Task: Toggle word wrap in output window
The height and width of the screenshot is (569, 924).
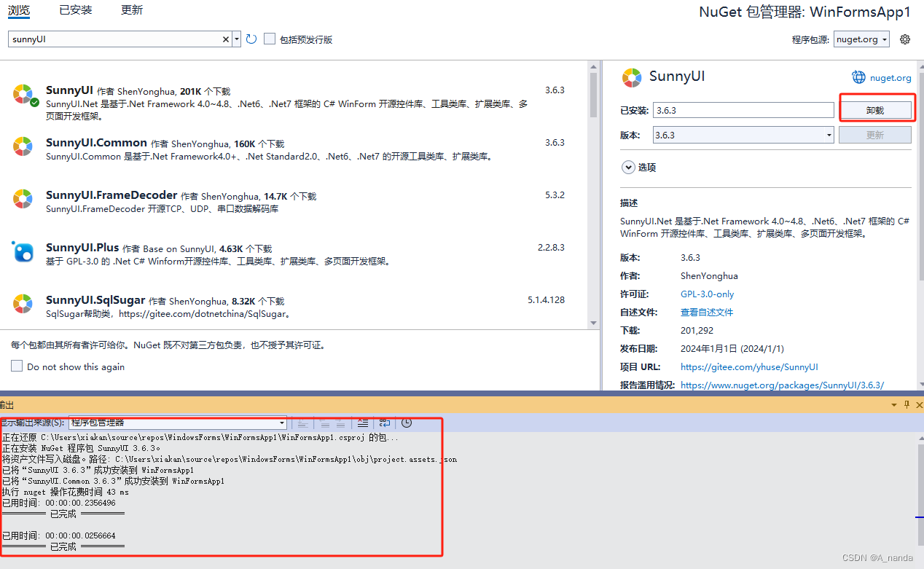Action: (385, 423)
